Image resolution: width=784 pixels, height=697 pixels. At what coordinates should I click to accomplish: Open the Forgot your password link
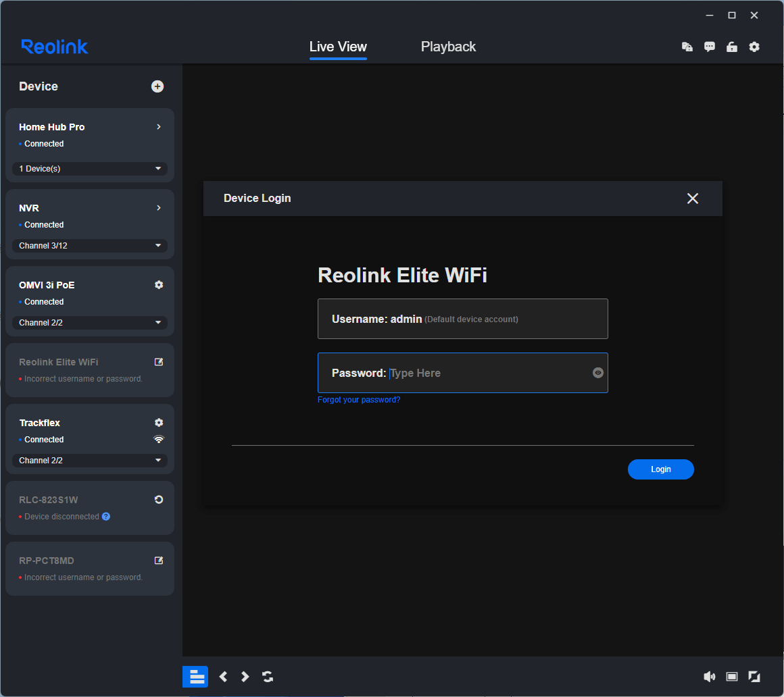(359, 400)
